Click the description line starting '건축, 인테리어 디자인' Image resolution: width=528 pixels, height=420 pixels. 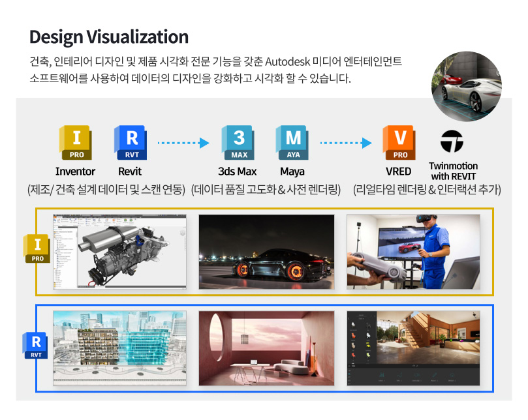[x=215, y=61]
